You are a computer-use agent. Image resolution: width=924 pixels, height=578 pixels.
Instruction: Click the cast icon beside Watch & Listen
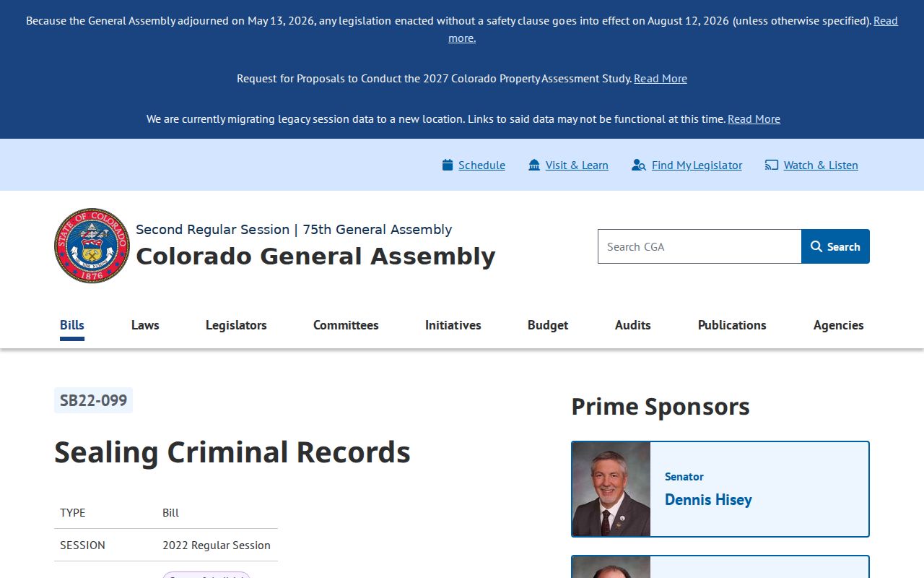[x=772, y=165]
